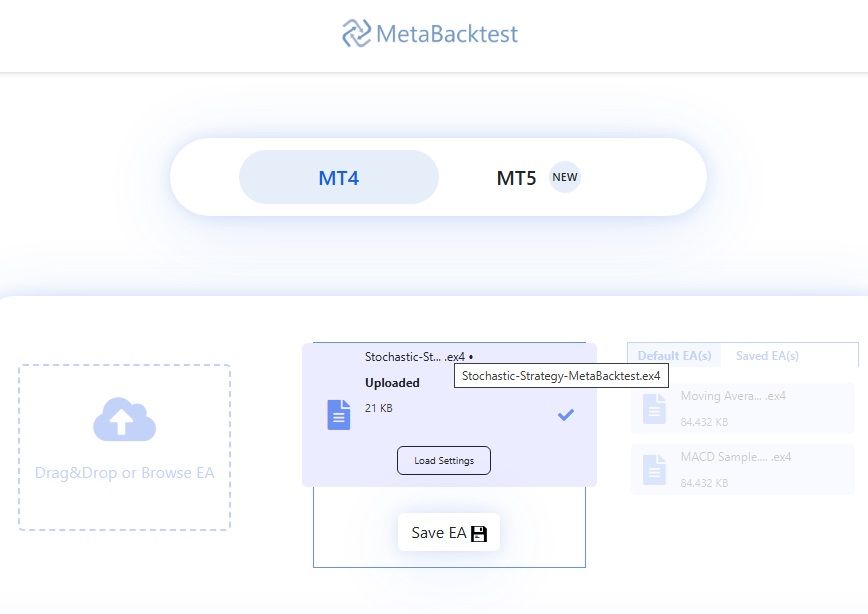Click the floppy disk icon inside Save EA button
The image size is (868, 614).
477,532
